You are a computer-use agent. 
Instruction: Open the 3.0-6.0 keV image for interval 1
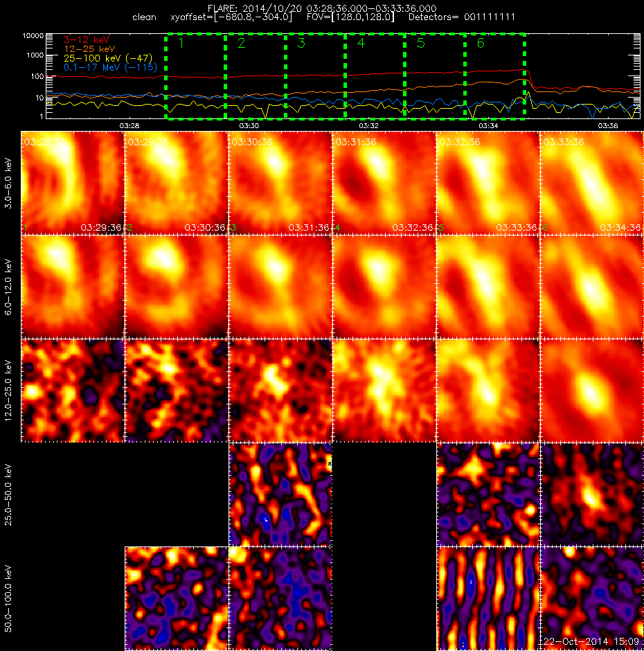click(73, 183)
